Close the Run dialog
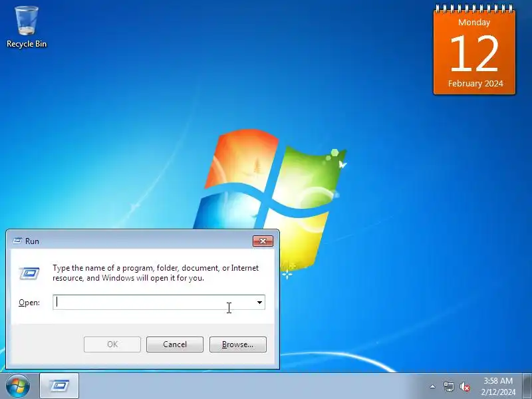Screen dimensions: 532x399 (x=263, y=241)
